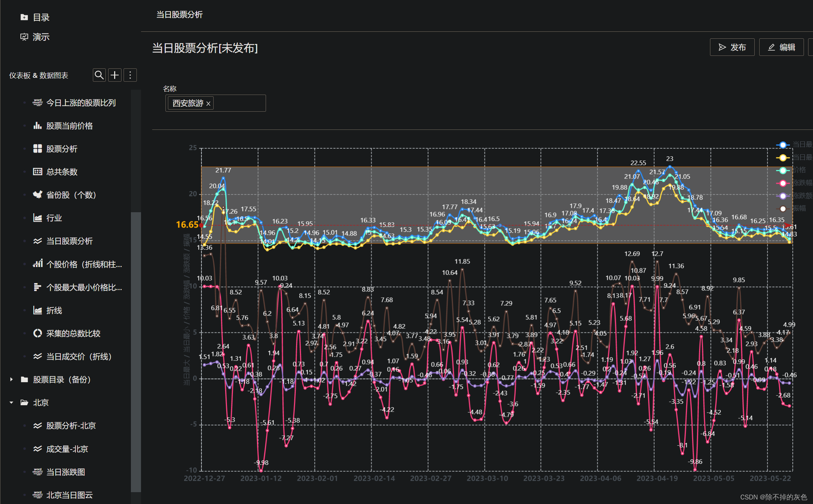This screenshot has height=504, width=813.
Task: Click the grid icon beside 股票分析
Action: coord(37,149)
